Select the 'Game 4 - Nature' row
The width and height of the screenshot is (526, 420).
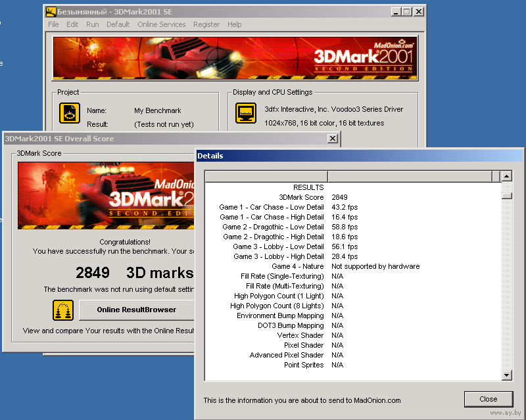(x=353, y=266)
